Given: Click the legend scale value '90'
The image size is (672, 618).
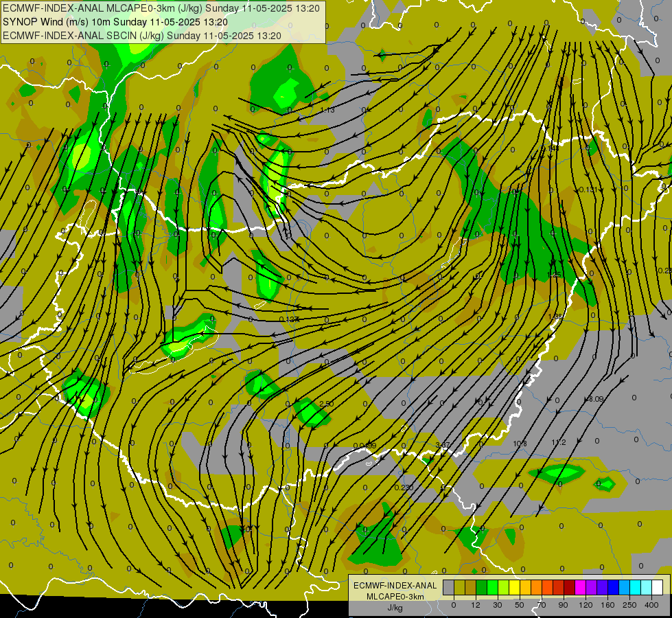Looking at the screenshot, I should pos(563,605).
